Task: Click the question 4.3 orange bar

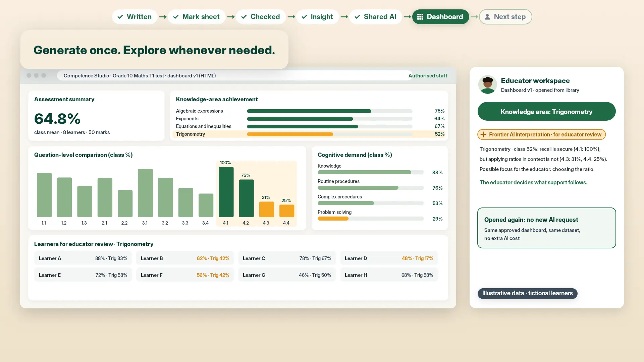Action: coord(267,209)
